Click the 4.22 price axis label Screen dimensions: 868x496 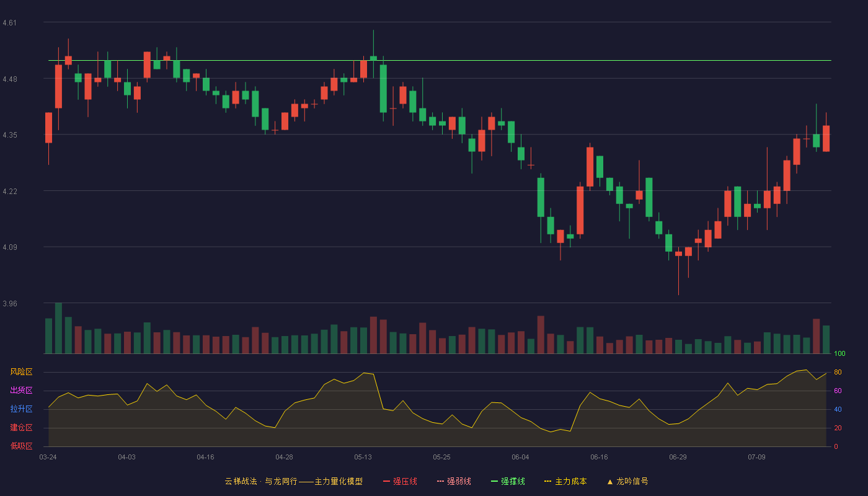tap(10, 192)
